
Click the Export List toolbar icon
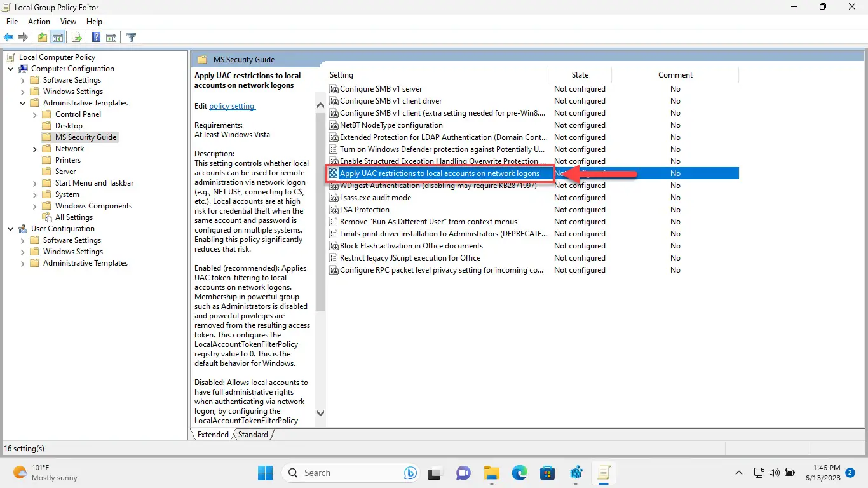[76, 37]
